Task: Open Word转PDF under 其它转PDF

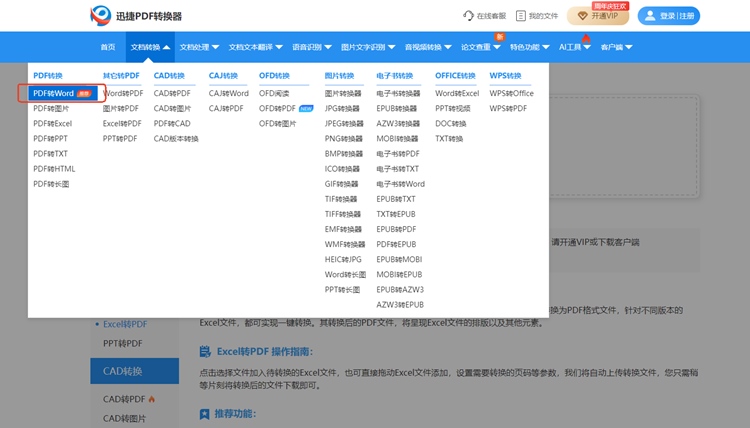Action: tap(123, 93)
